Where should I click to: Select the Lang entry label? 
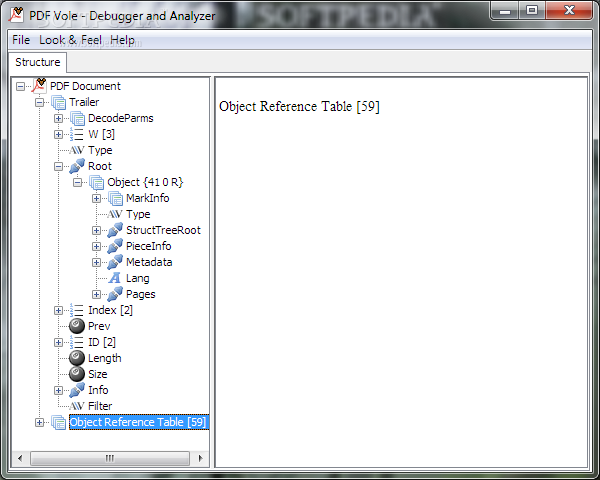click(x=138, y=278)
